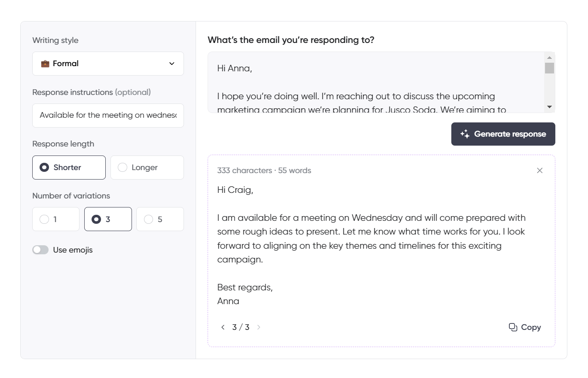Screen dimensions: 588x378
Task: Click the right arrow to view next variation
Action: pos(259,327)
